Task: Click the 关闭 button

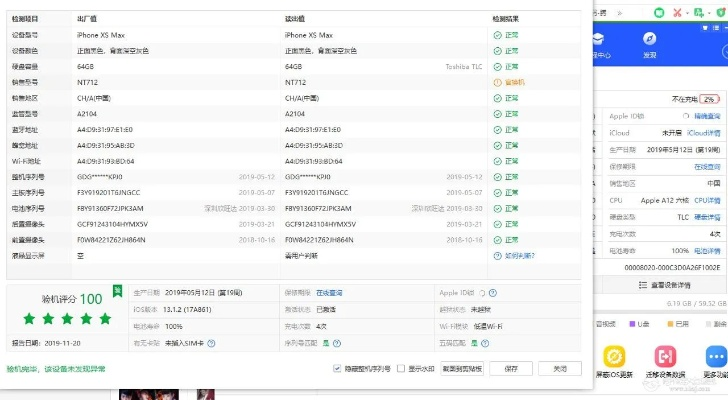Action: click(x=560, y=368)
